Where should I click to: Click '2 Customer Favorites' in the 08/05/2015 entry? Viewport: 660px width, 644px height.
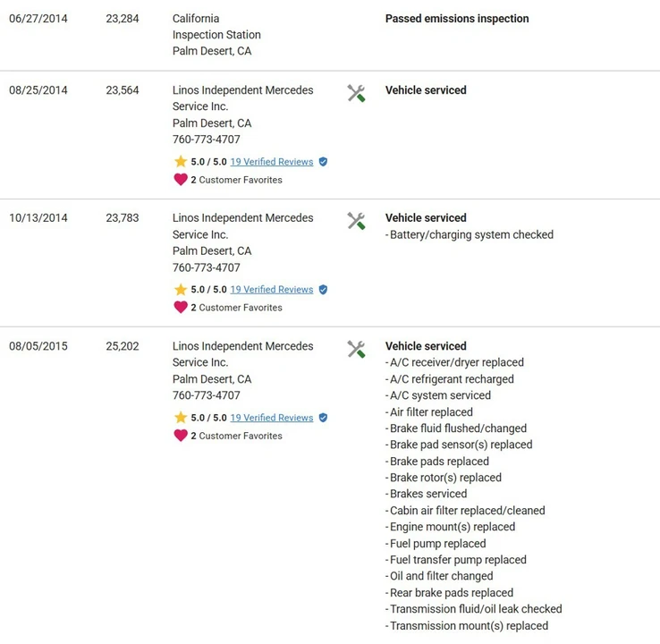(237, 436)
